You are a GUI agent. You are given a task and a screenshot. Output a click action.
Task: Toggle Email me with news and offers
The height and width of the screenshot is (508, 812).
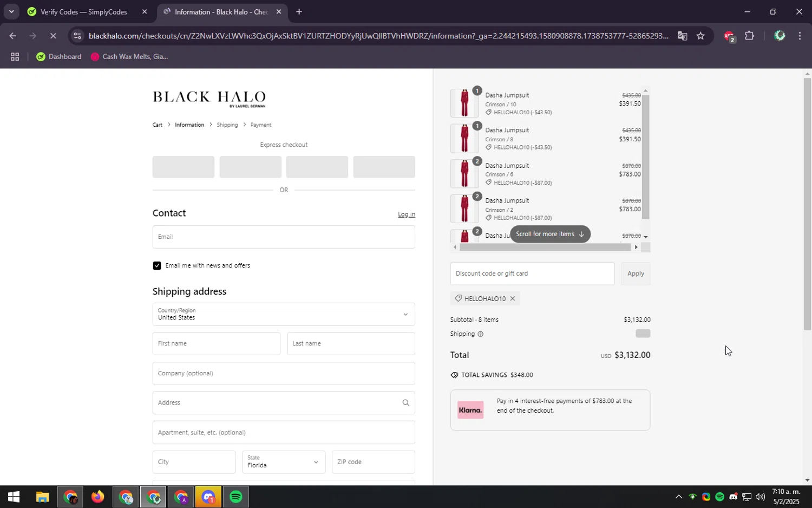(157, 265)
